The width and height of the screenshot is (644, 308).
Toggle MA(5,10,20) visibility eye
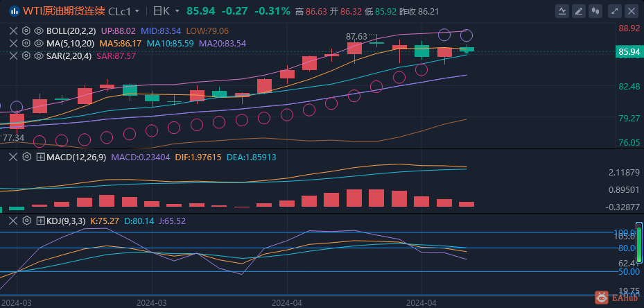(x=39, y=43)
